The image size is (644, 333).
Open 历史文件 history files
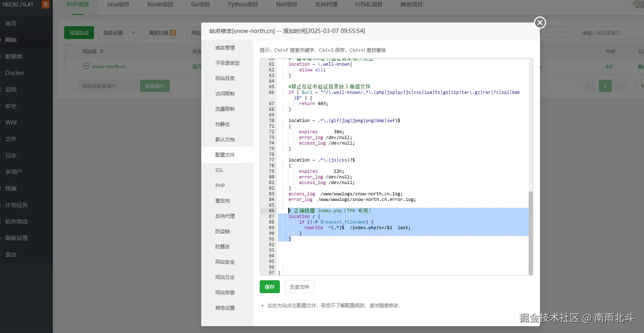300,287
